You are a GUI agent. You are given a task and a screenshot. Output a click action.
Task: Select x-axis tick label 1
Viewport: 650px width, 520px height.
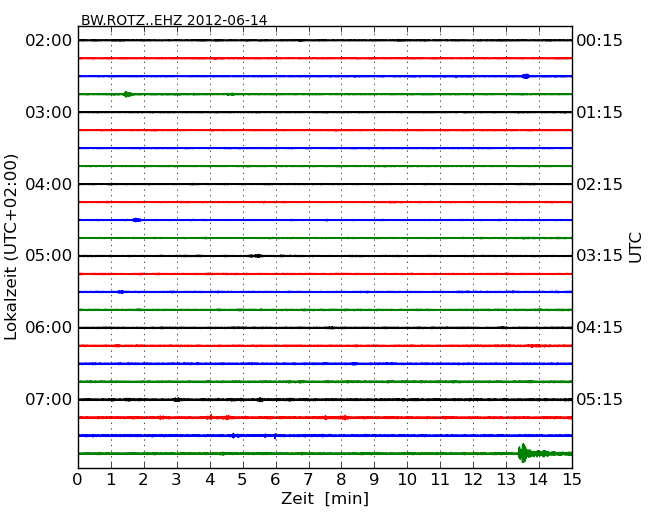(111, 479)
